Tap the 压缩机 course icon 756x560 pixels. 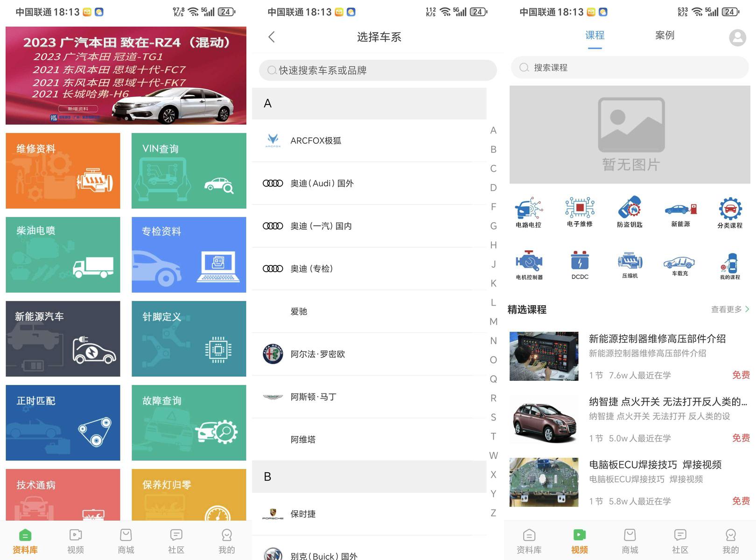coord(630,265)
